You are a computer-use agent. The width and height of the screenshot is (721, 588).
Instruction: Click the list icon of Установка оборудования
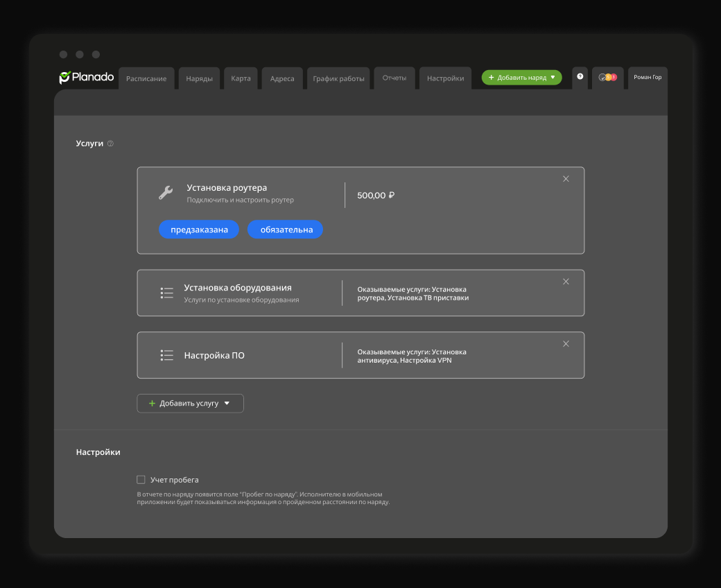pyautogui.click(x=166, y=293)
